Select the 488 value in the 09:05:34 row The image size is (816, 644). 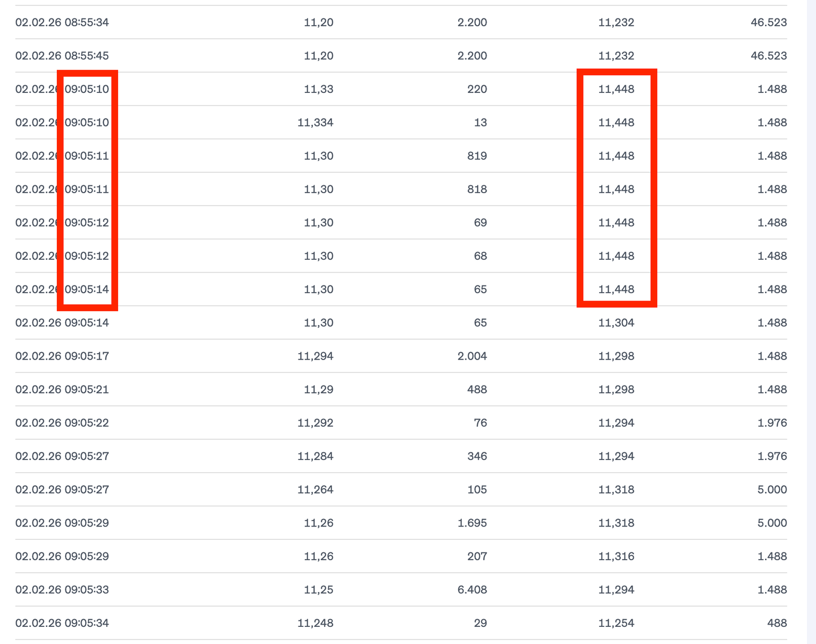point(777,623)
